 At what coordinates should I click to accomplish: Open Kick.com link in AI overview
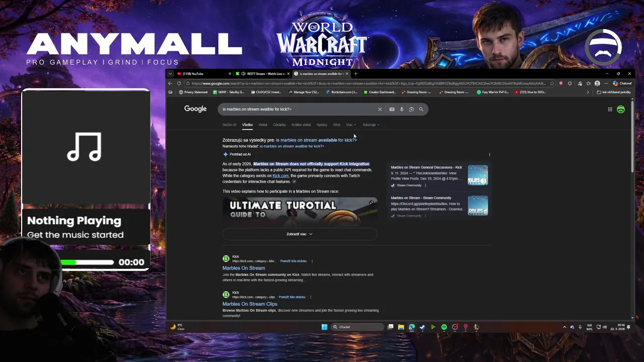281,175
